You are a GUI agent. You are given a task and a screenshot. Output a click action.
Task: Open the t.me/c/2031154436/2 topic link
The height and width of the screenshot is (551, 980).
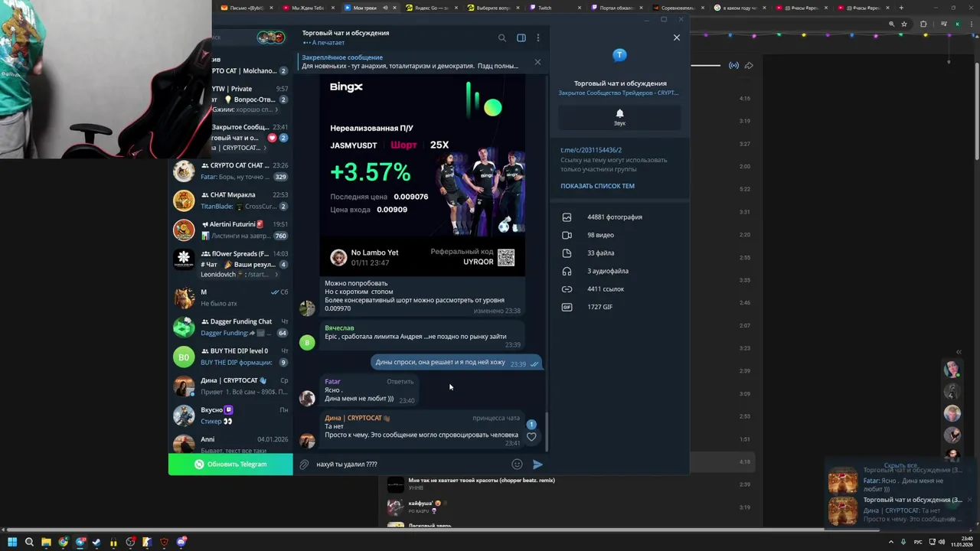[591, 150]
